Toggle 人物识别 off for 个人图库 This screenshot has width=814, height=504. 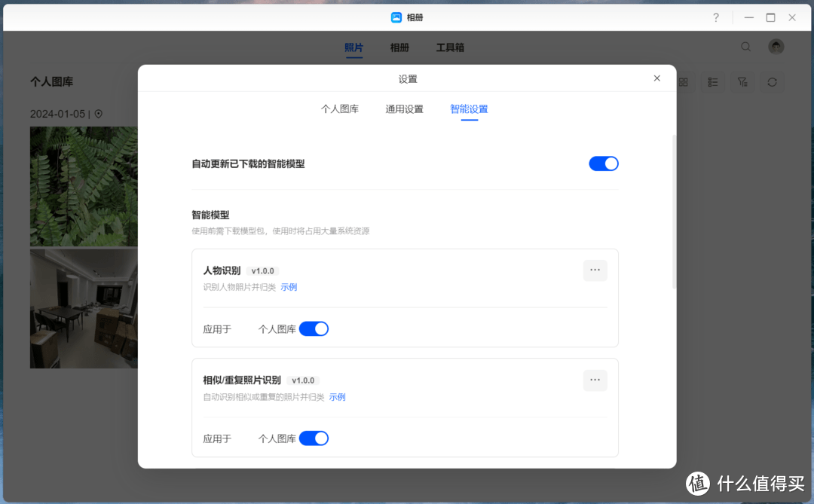(x=314, y=328)
